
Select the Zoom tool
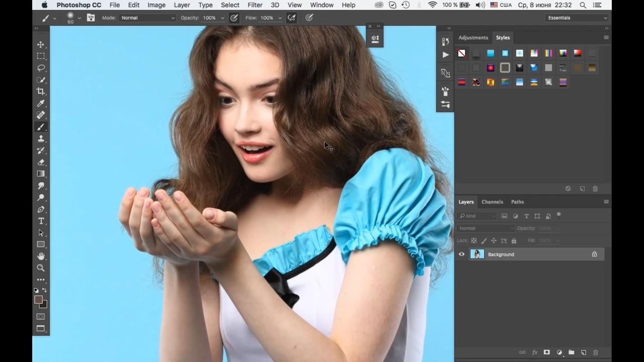point(41,268)
